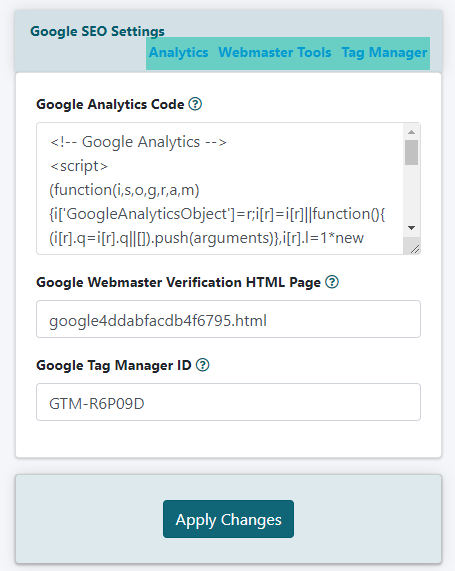Screen dimensions: 455x571
Task: Focus the Google Tag Manager ID field
Action: (x=228, y=402)
